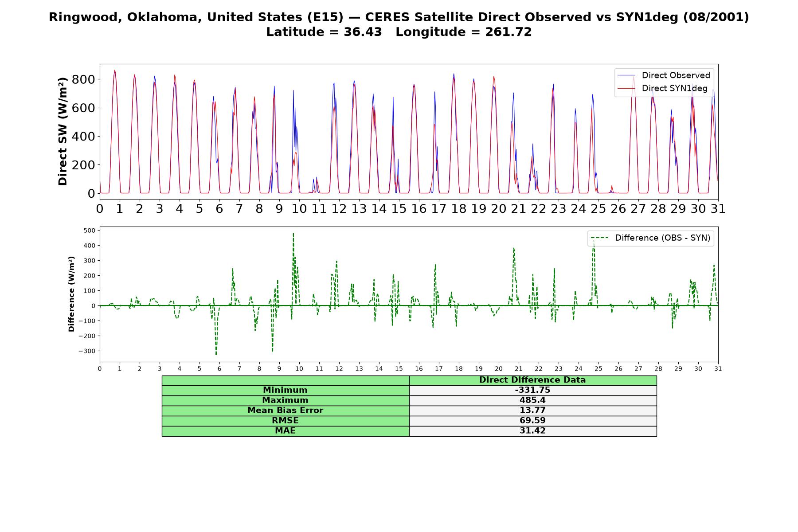Click the green dashed legend line sample
The image size is (798, 532).
[x=599, y=238]
